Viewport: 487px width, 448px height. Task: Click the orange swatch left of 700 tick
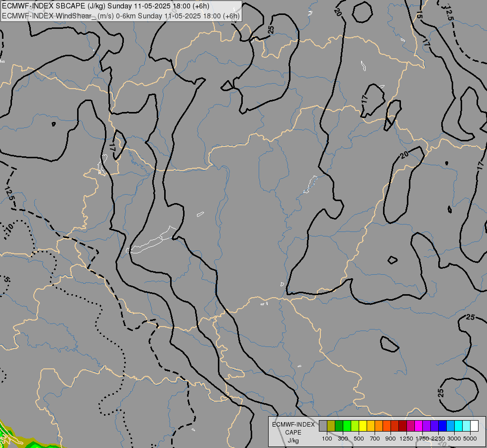point(379,426)
